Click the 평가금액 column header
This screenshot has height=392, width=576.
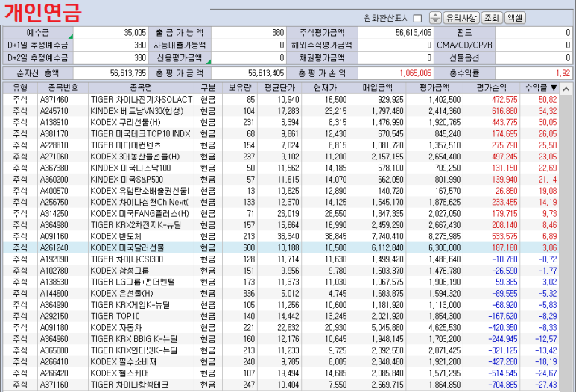pos(434,88)
